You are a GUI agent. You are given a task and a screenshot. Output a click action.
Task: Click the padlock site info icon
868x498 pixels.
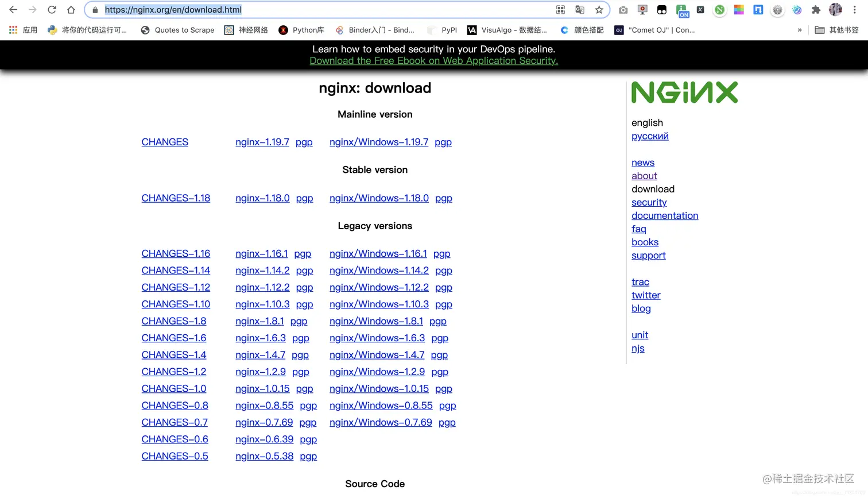(x=95, y=10)
